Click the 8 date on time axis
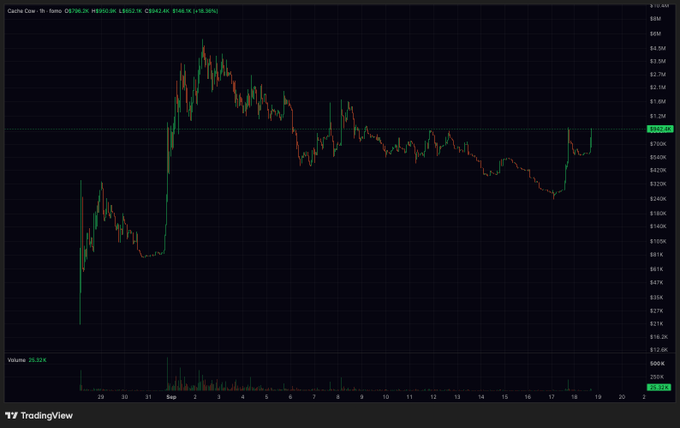 [x=338, y=397]
